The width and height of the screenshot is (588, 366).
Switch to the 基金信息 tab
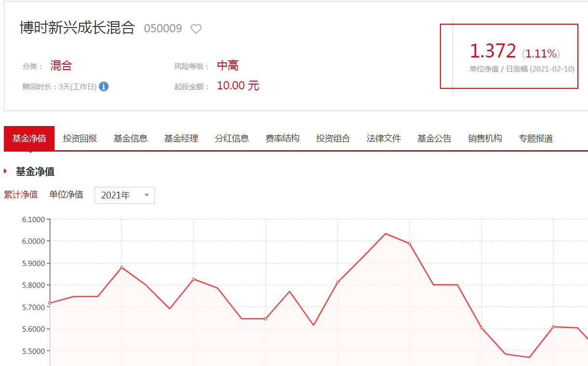[x=131, y=139]
